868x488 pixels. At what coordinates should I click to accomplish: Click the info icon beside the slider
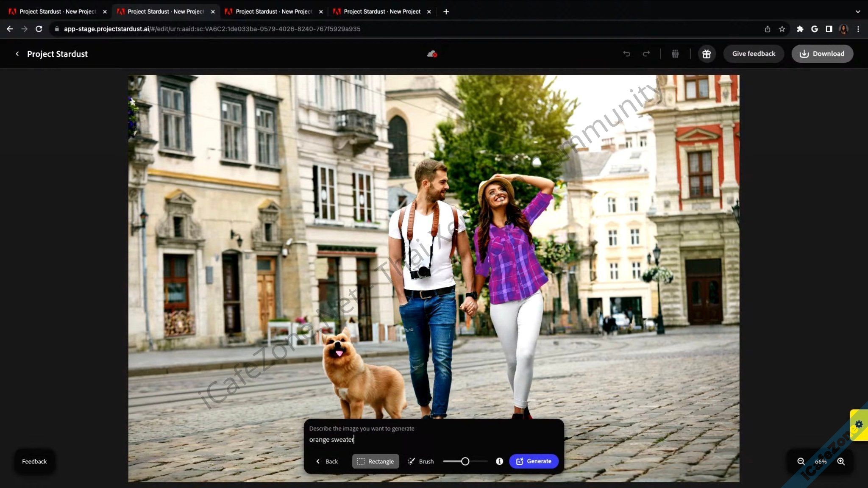[x=499, y=461]
